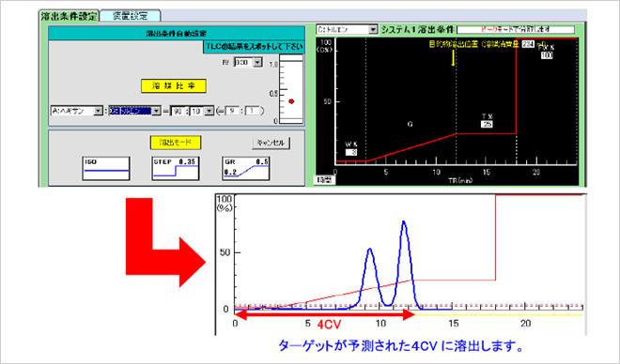Click the 溶出条件自動設定 header bar
The image size is (620, 364).
177,33
